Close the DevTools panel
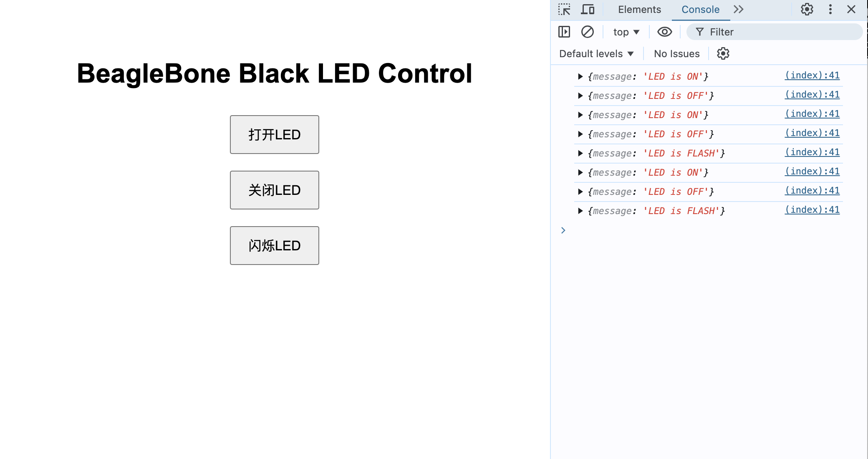The height and width of the screenshot is (459, 868). tap(851, 9)
